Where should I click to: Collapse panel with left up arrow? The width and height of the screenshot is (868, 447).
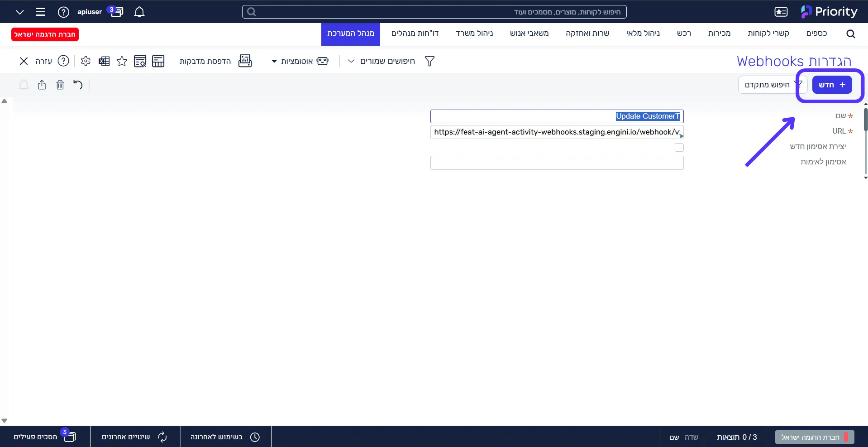5,101
